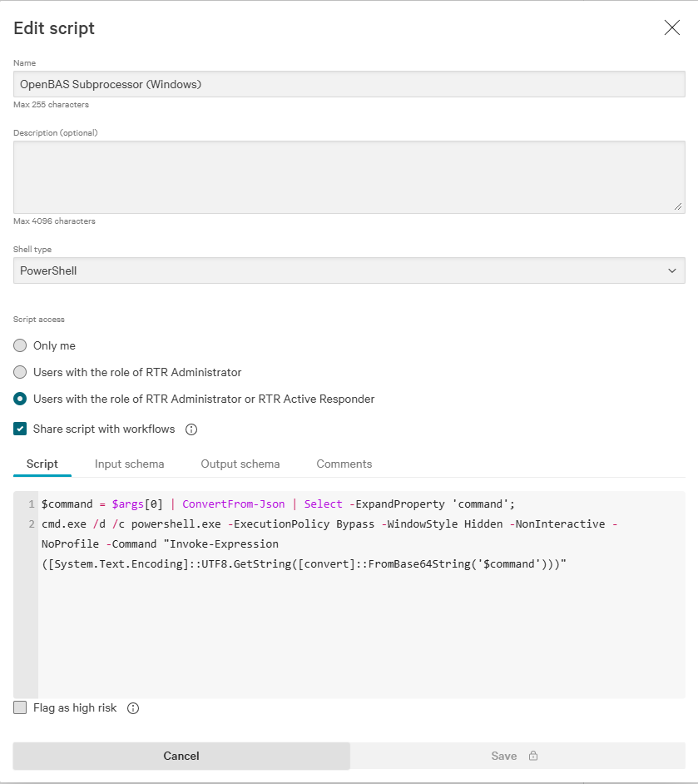Select RTR Administrator or RTR Active Responder access
698x784 pixels.
click(x=19, y=399)
